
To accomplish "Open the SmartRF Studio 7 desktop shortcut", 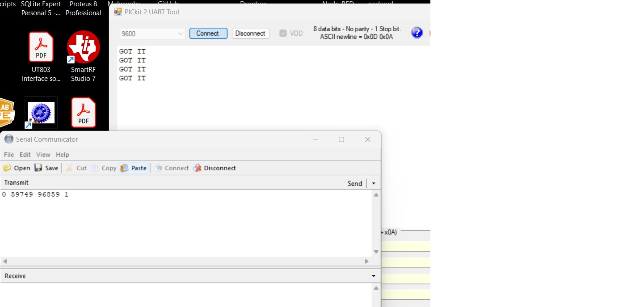I will 83,47.
